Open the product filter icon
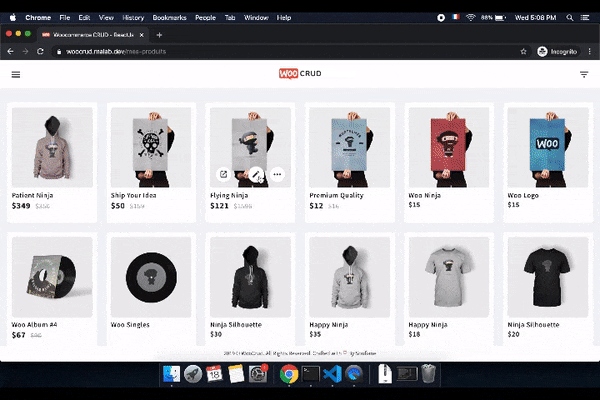600x400 pixels. tap(584, 74)
